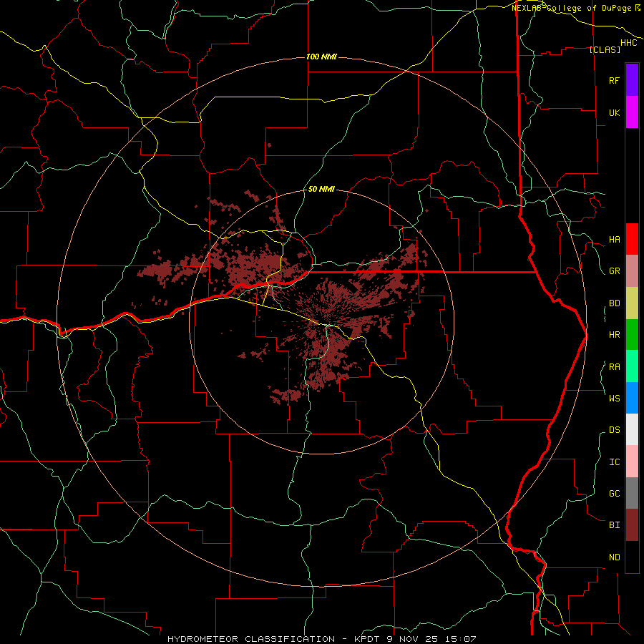The width and height of the screenshot is (644, 644).
Task: Click the KPDT station identifier
Action: tap(368, 639)
